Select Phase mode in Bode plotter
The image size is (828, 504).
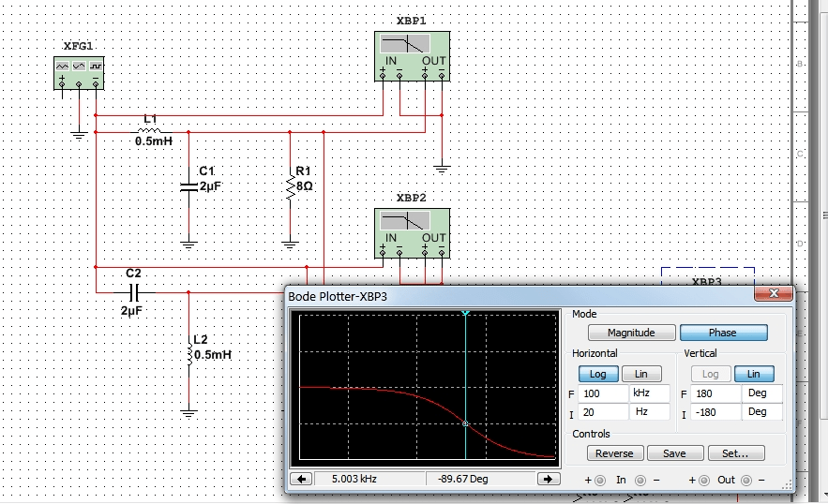coord(723,333)
